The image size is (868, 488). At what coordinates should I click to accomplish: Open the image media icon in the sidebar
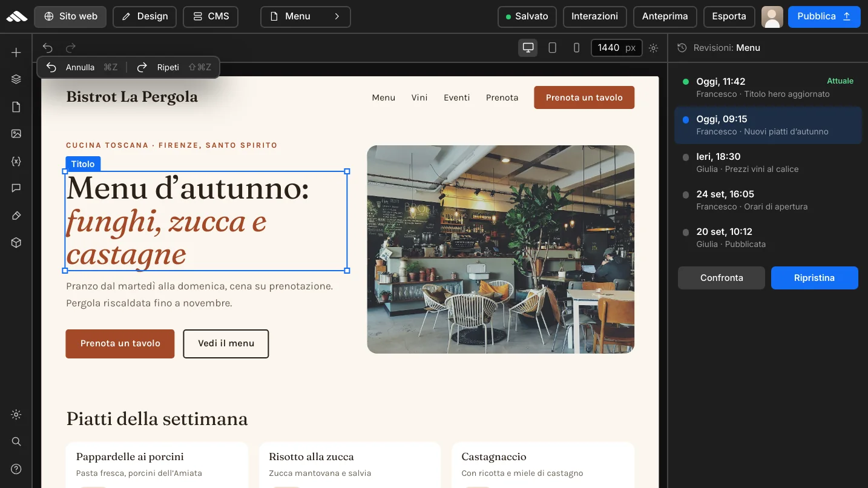point(16,134)
